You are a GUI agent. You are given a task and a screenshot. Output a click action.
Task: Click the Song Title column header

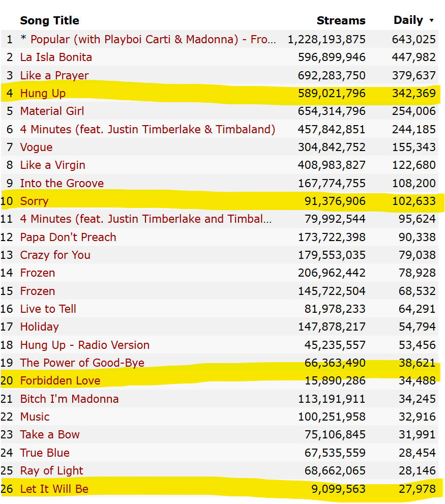tap(49, 21)
